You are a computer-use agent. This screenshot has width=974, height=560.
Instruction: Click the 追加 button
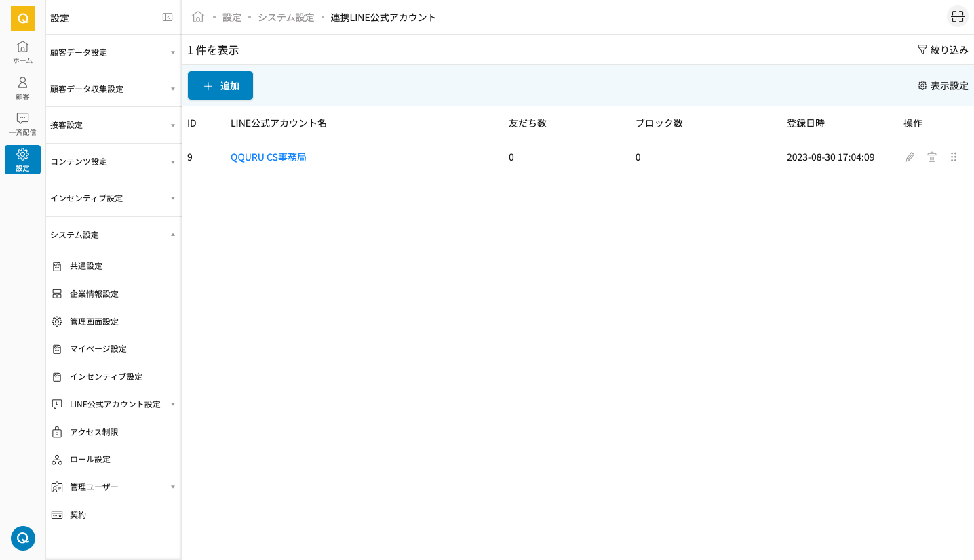coord(220,86)
